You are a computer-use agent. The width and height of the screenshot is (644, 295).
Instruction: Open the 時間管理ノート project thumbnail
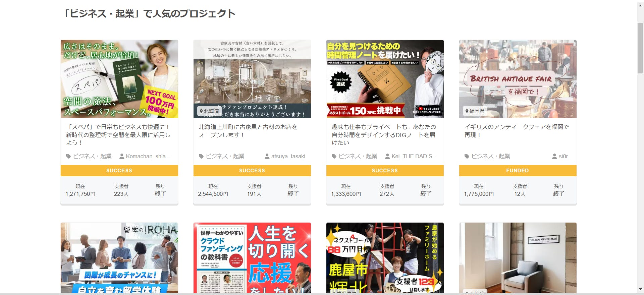click(x=385, y=79)
